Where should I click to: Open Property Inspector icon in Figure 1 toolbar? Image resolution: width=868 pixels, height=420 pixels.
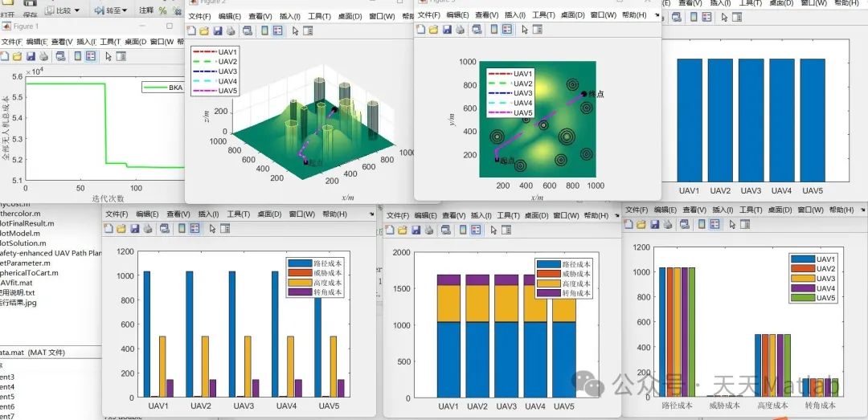pyautogui.click(x=121, y=56)
